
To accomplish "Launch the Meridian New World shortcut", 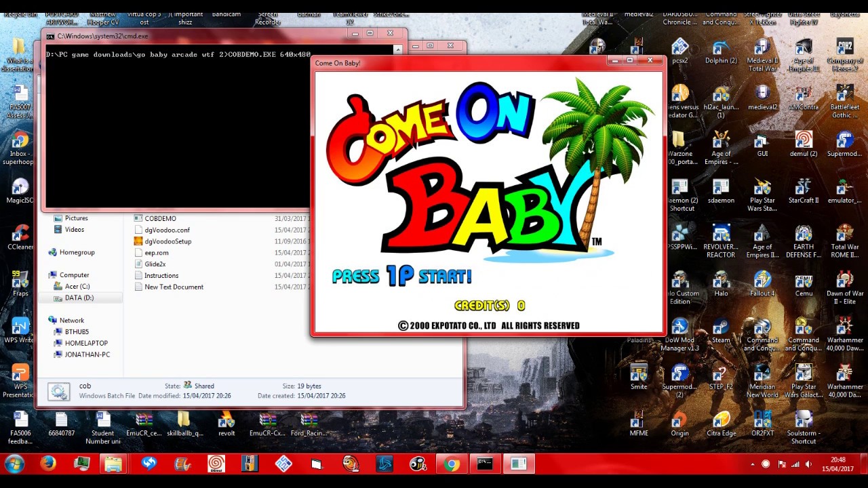I will pyautogui.click(x=762, y=382).
